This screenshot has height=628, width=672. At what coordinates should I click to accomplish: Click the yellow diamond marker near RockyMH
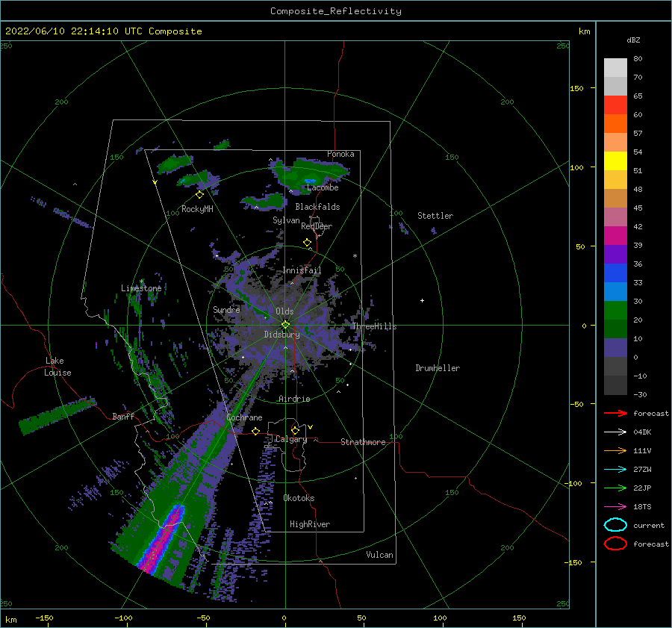tap(199, 195)
